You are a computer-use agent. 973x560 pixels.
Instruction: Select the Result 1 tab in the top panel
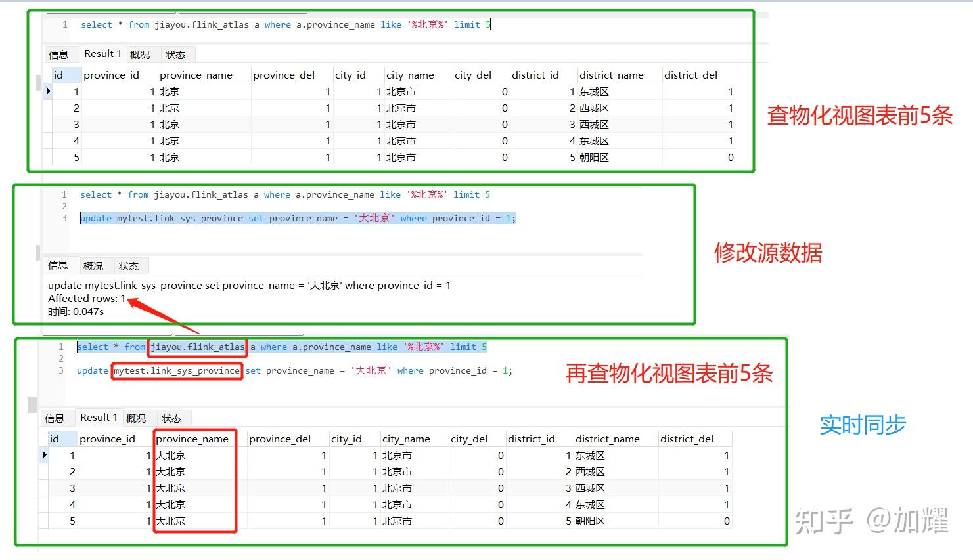pyautogui.click(x=102, y=54)
